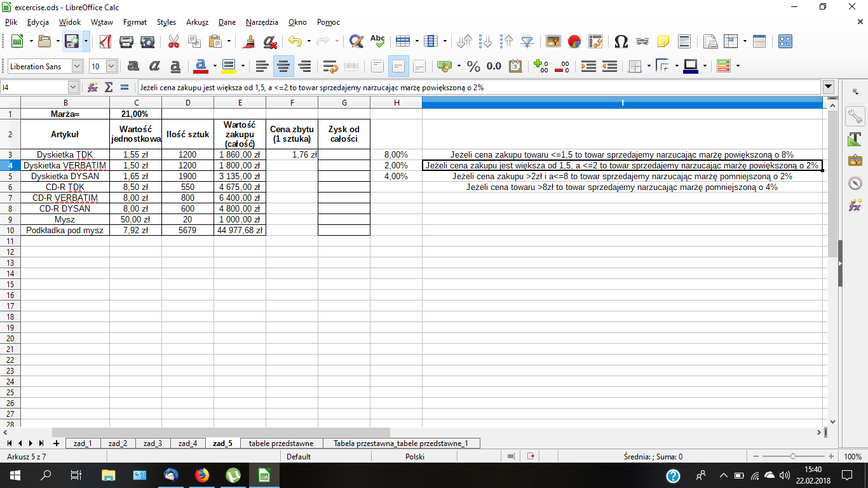
Task: Switch to the zad_1 sheet tab
Action: (83, 444)
